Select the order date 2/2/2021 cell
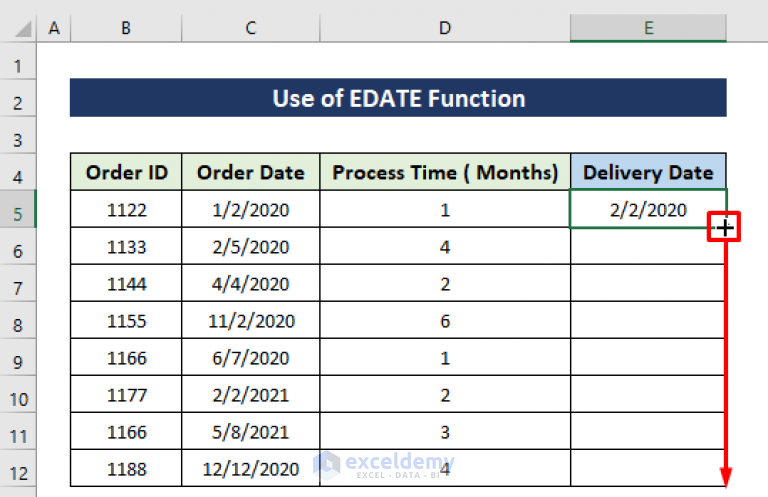 click(x=250, y=395)
